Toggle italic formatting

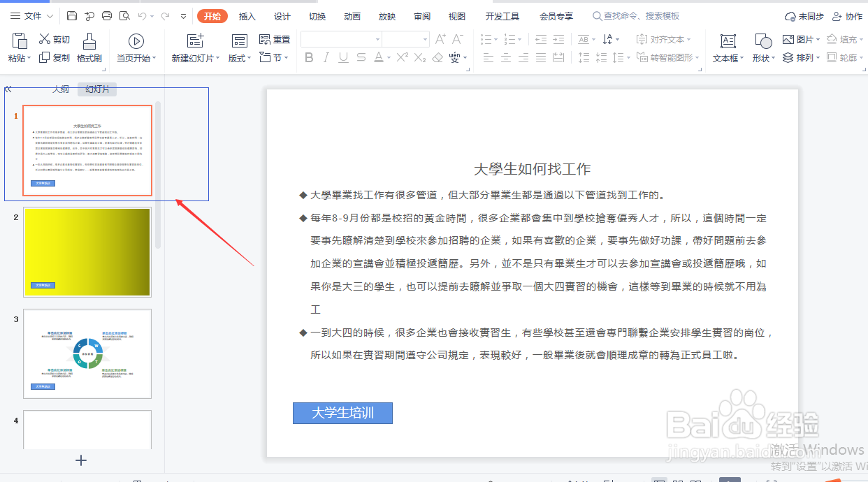(326, 58)
